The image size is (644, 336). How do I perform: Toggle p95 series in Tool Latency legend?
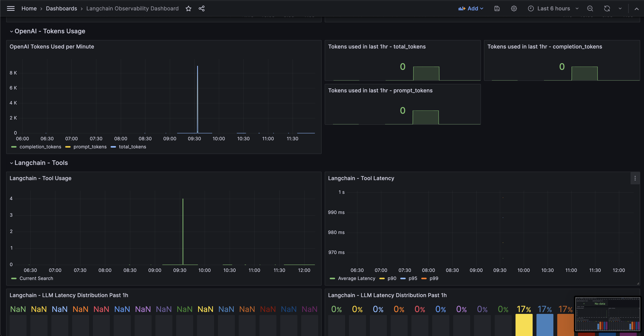click(412, 278)
